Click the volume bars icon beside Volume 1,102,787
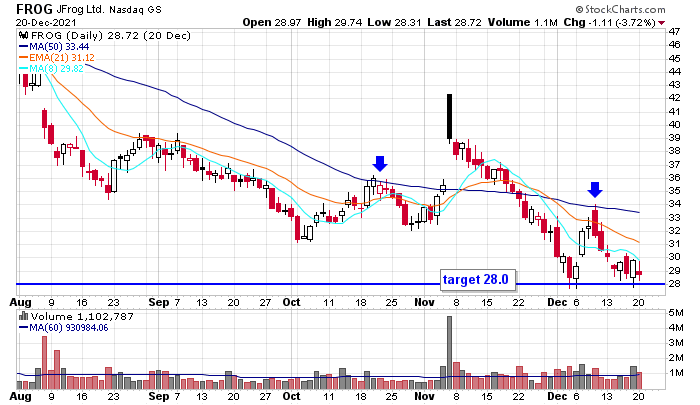 23,316
